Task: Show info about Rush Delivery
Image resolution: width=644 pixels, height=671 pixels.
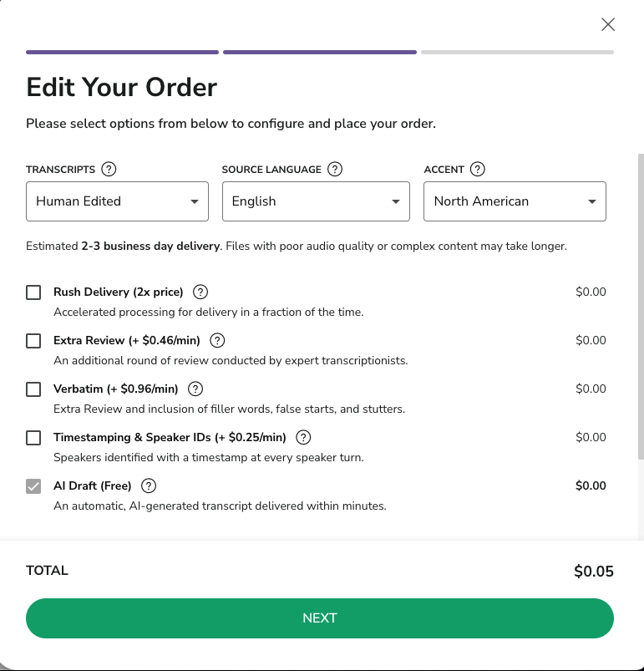Action: [200, 292]
